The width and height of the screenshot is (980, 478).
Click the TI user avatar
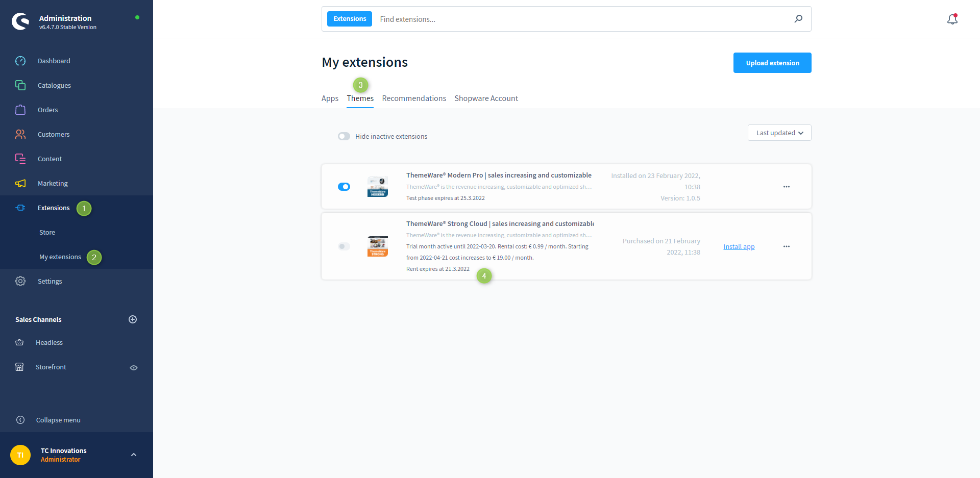pos(20,455)
